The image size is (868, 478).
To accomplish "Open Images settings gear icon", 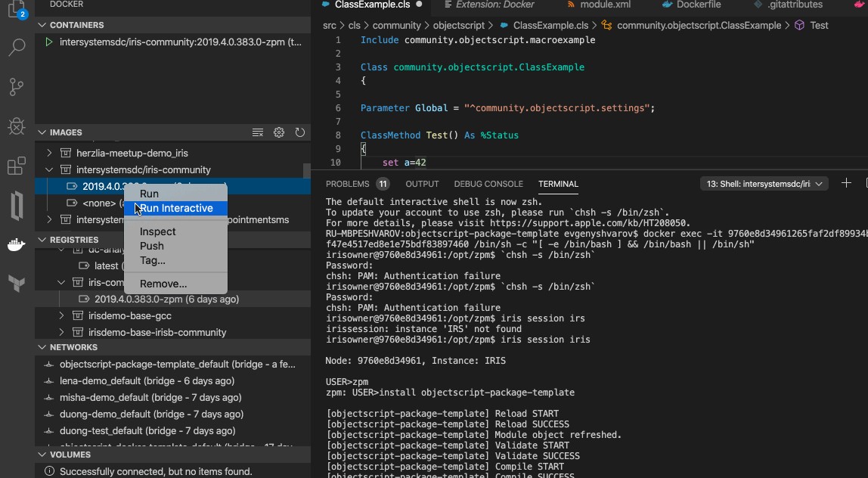I will (x=279, y=132).
